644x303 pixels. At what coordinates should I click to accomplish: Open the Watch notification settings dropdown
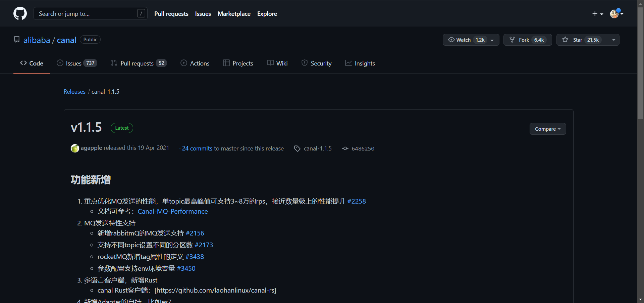pos(492,40)
